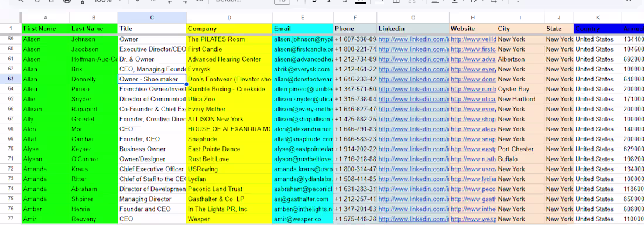Select row number 70 header
Screen dimensions: 644x225
click(x=11, y=149)
